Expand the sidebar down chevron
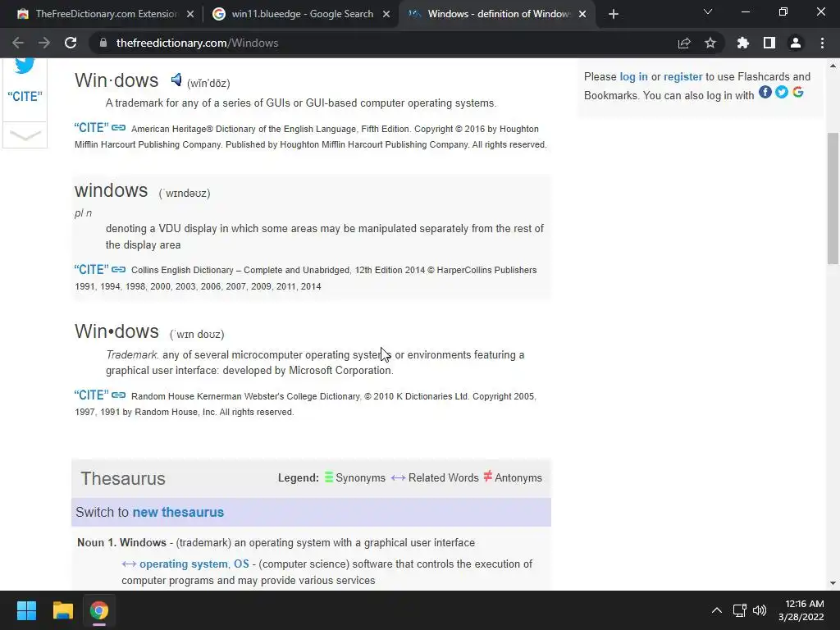 tap(25, 135)
